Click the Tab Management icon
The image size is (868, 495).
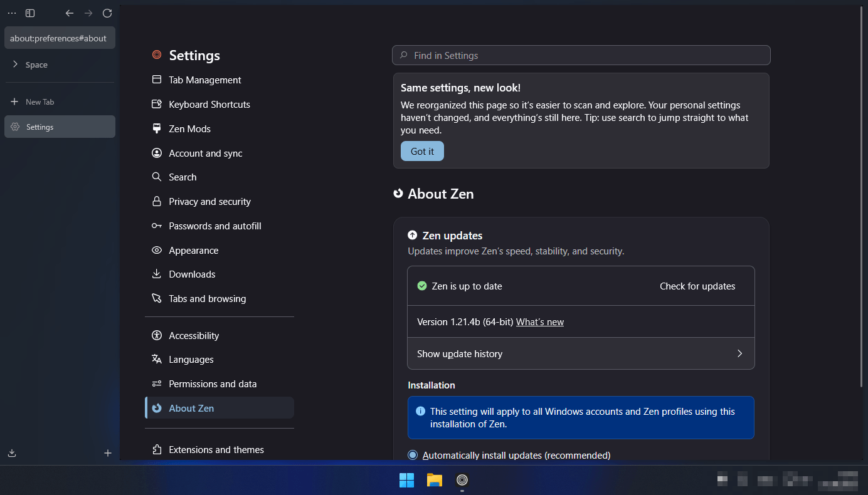click(x=157, y=80)
